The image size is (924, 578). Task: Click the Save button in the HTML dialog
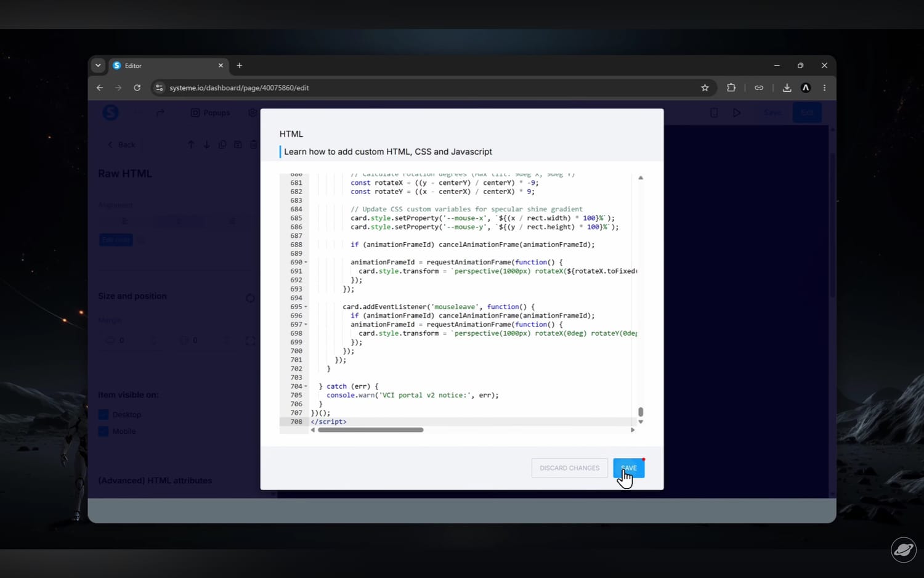click(629, 468)
